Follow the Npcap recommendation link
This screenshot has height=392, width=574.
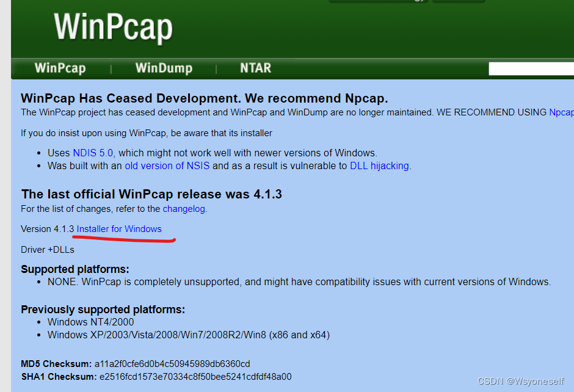point(562,112)
